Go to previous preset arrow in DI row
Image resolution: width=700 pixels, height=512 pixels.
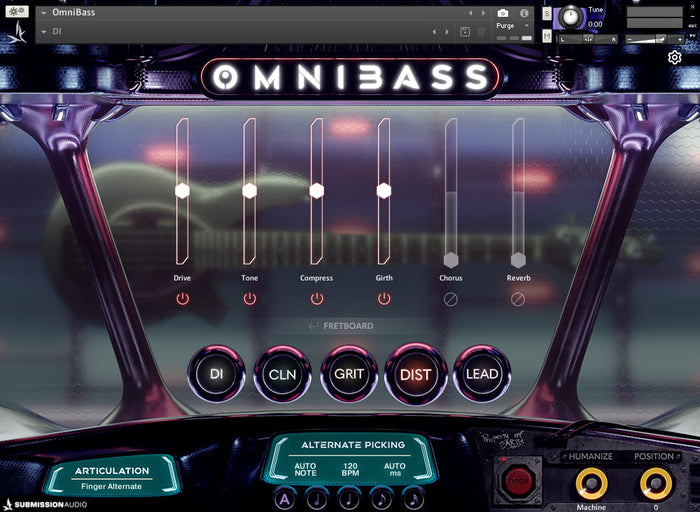click(434, 32)
